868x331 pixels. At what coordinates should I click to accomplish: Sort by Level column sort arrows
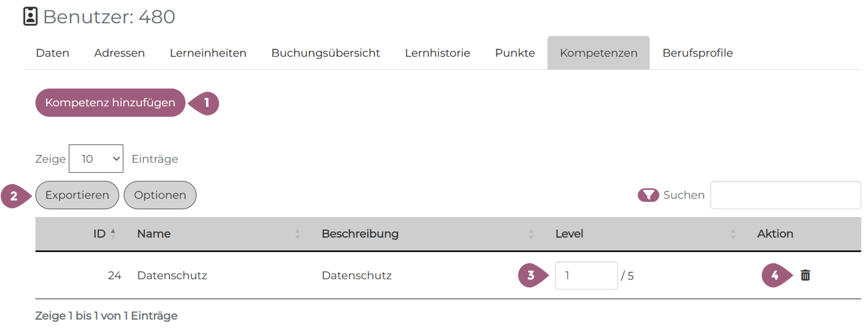pyautogui.click(x=733, y=234)
